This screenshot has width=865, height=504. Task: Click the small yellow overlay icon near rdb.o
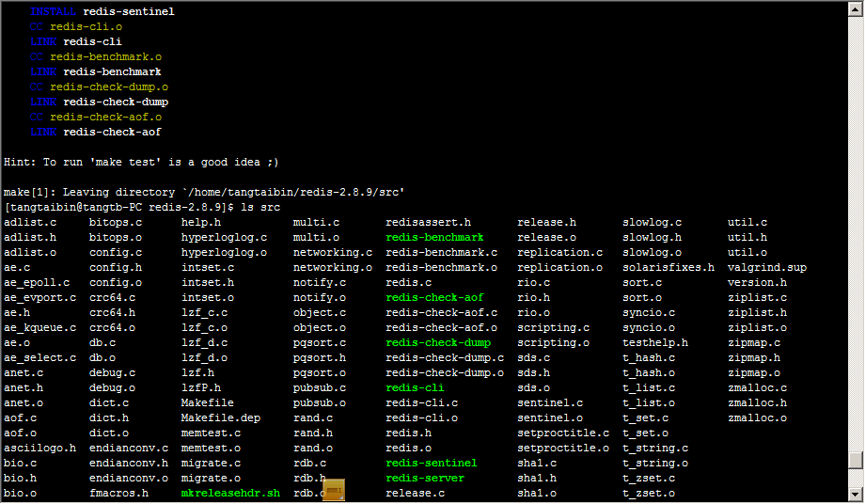(x=334, y=490)
